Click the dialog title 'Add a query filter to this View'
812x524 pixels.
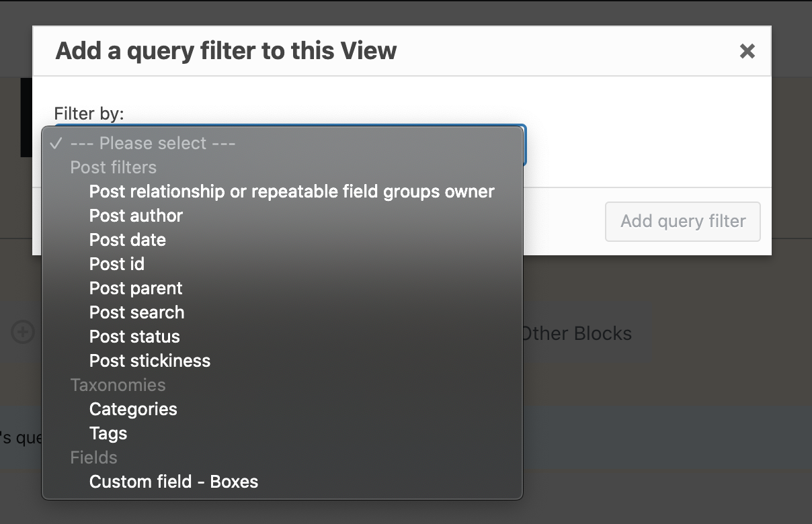coord(226,51)
